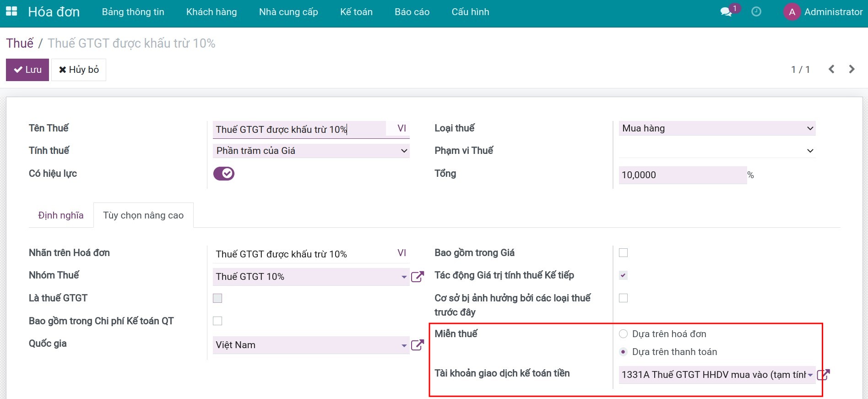Expand the Loại thuế dropdown
The height and width of the screenshot is (399, 868).
tap(717, 128)
